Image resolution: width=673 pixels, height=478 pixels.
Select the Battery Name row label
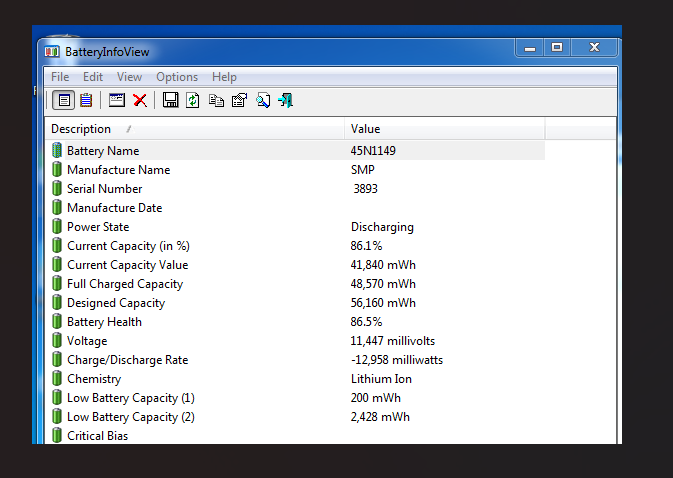tap(103, 151)
